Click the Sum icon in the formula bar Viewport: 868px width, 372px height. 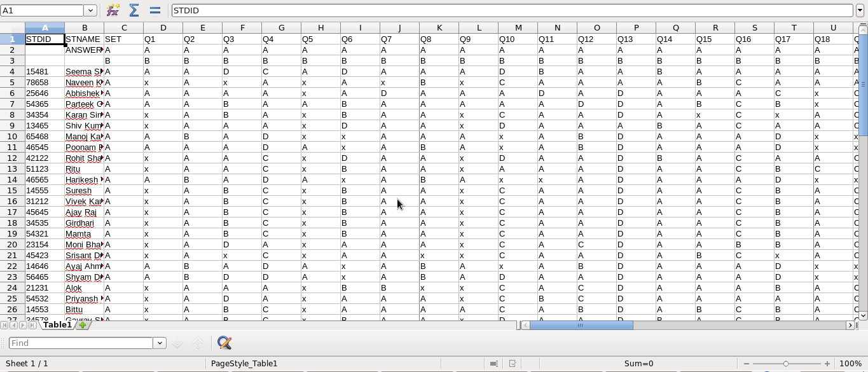[134, 10]
